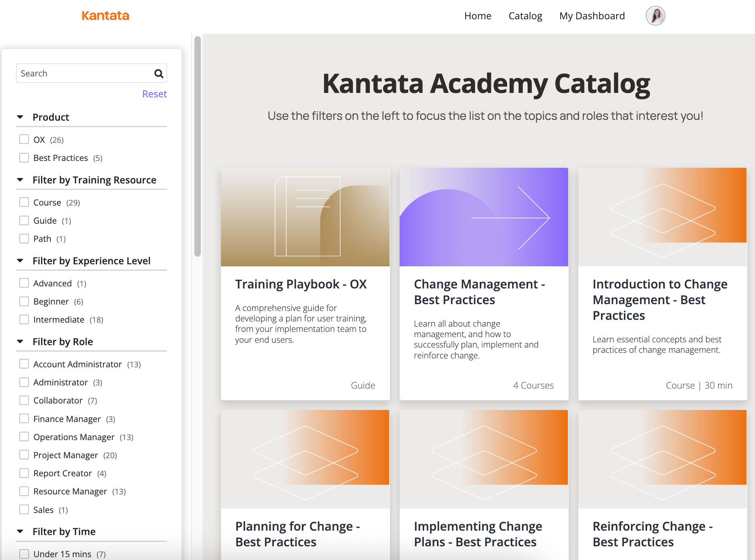Click 'Filter by Experience Level' heading text
The height and width of the screenshot is (560, 755).
[91, 261]
